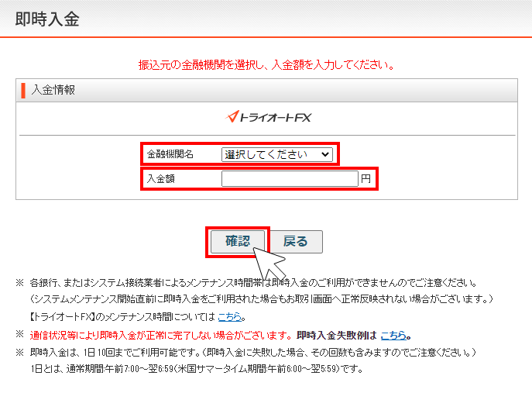Click the 即時入金 page heading

tap(47, 19)
